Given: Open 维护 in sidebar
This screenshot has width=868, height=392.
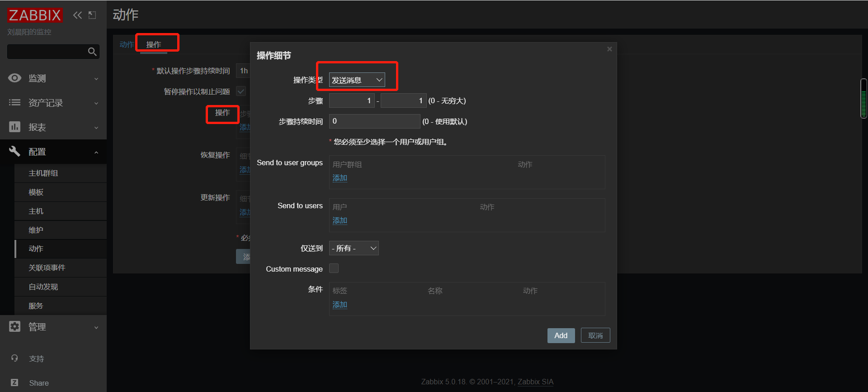Looking at the screenshot, I should point(61,230).
